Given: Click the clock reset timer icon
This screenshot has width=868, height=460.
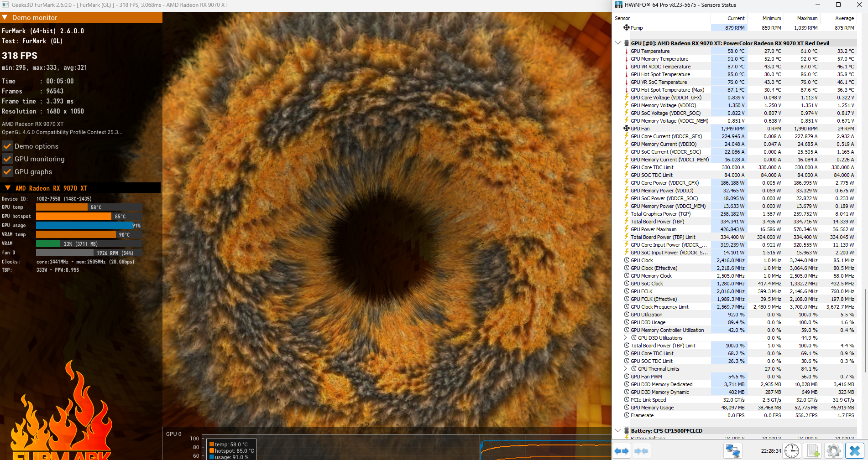Looking at the screenshot, I should 792,451.
